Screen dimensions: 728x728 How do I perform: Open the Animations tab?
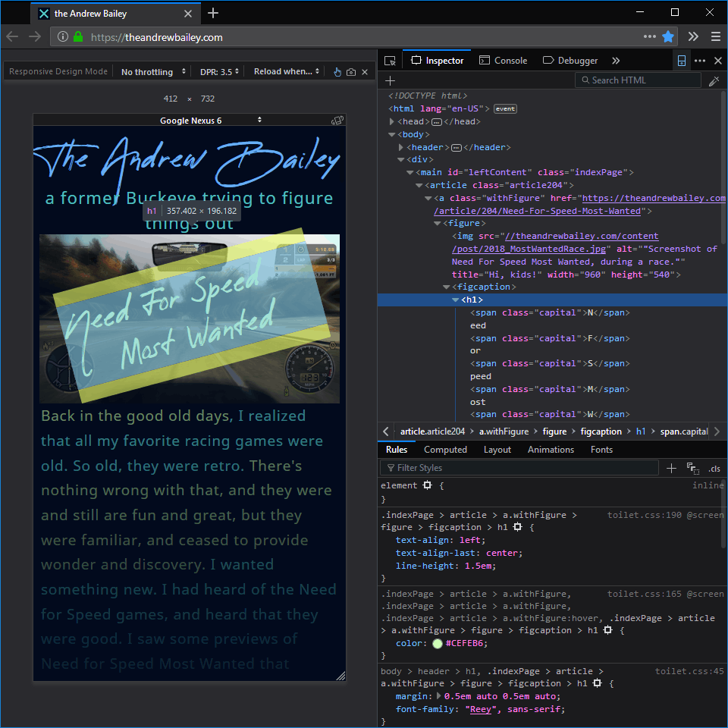(551, 450)
